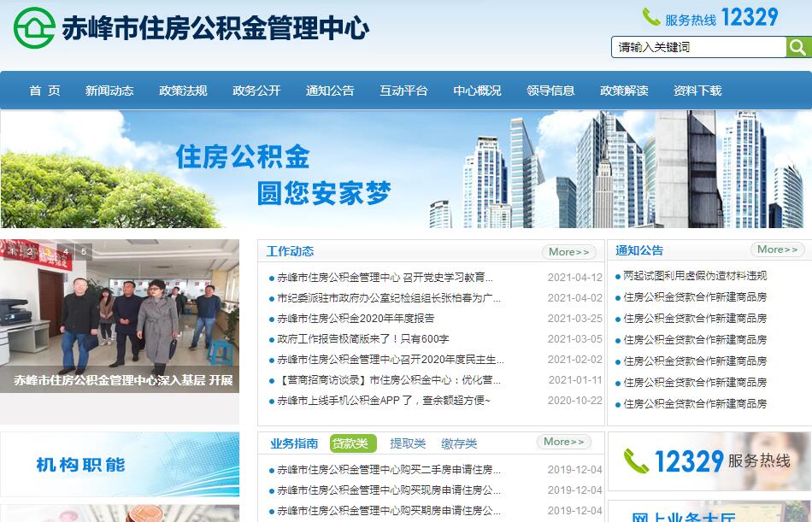Switch to the 提取类 tab
The width and height of the screenshot is (812, 522).
(x=408, y=443)
